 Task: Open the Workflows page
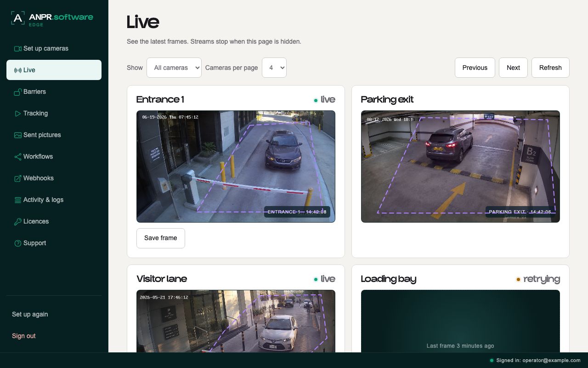click(x=54, y=156)
